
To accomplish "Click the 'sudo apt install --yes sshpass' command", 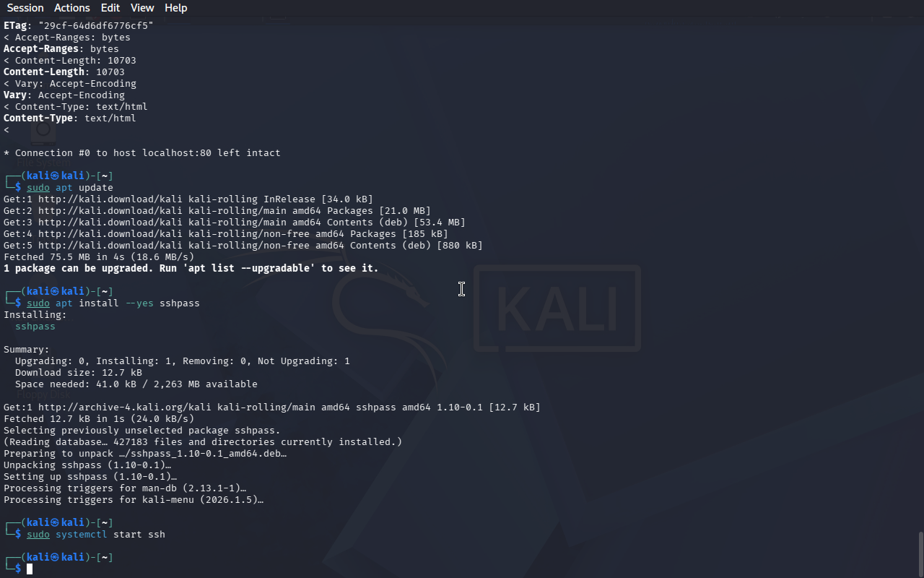I will 113,303.
